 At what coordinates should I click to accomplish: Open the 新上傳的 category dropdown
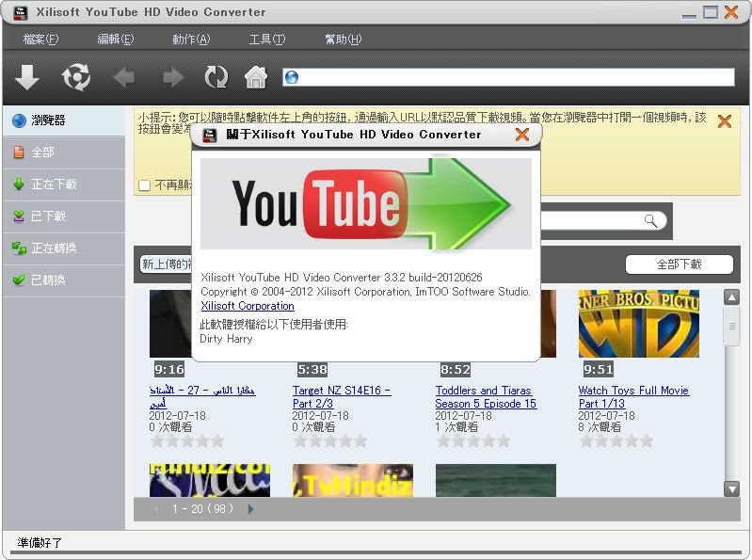point(167,264)
